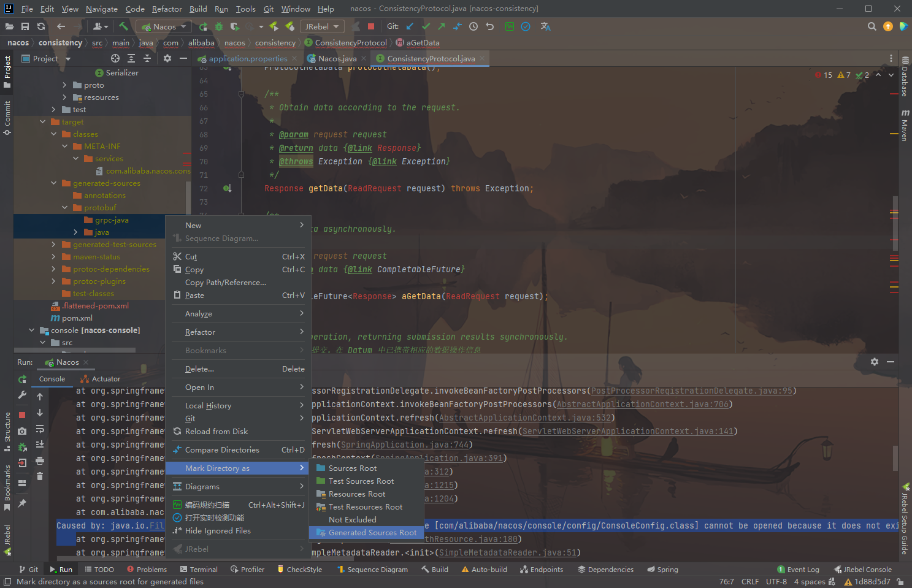The height and width of the screenshot is (588, 912).
Task: Click the Project tree horizontal scrollbar
Action: [75, 350]
